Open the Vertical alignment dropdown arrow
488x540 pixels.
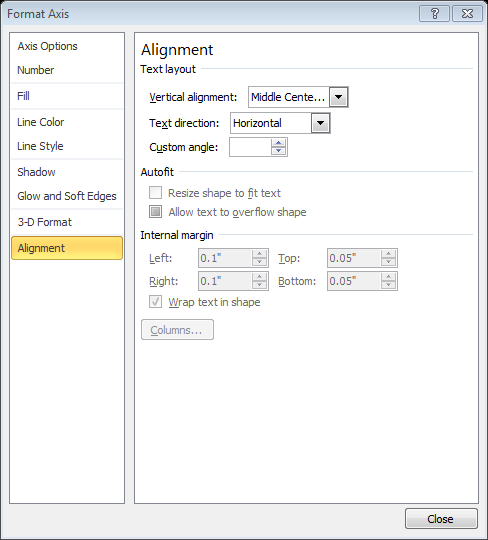(339, 97)
